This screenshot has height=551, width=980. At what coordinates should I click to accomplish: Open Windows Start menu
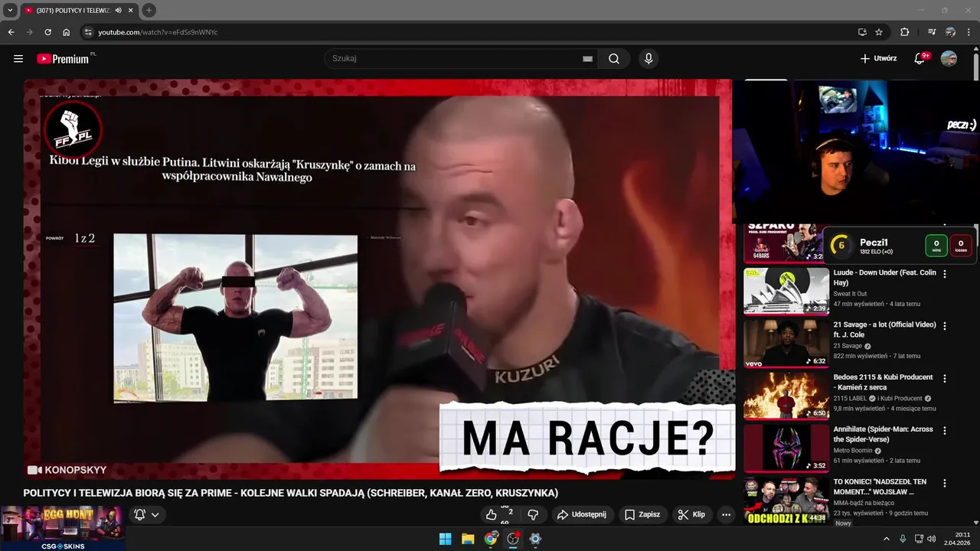[445, 539]
